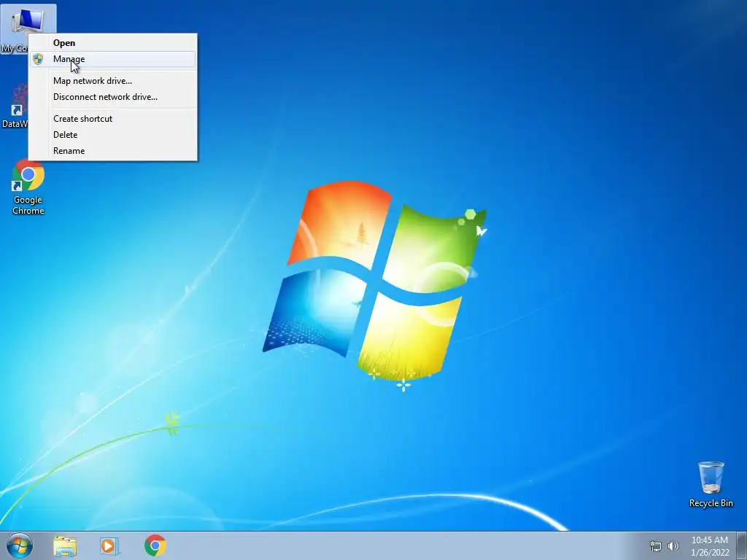The height and width of the screenshot is (560, 747).
Task: Open the volume speaker tray icon
Action: tap(673, 546)
